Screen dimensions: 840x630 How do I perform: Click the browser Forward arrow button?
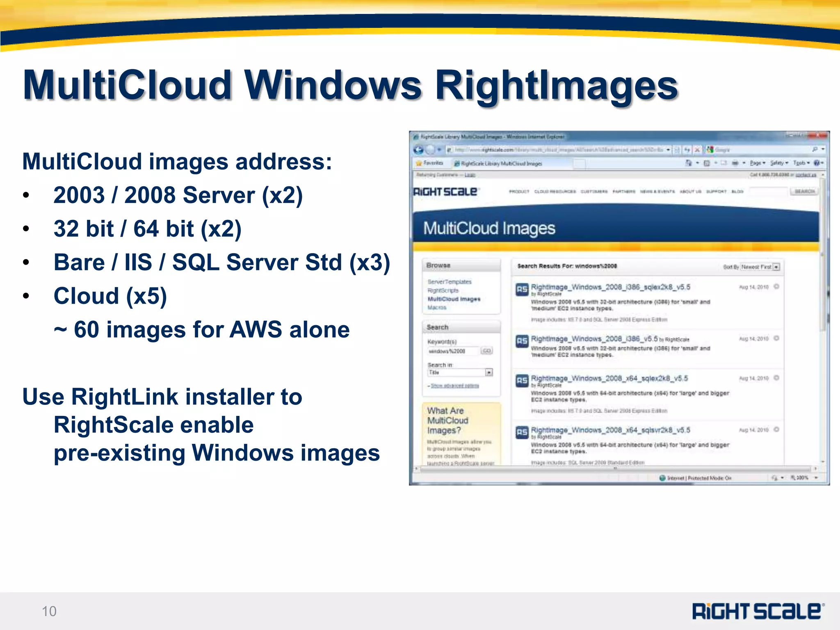point(430,150)
